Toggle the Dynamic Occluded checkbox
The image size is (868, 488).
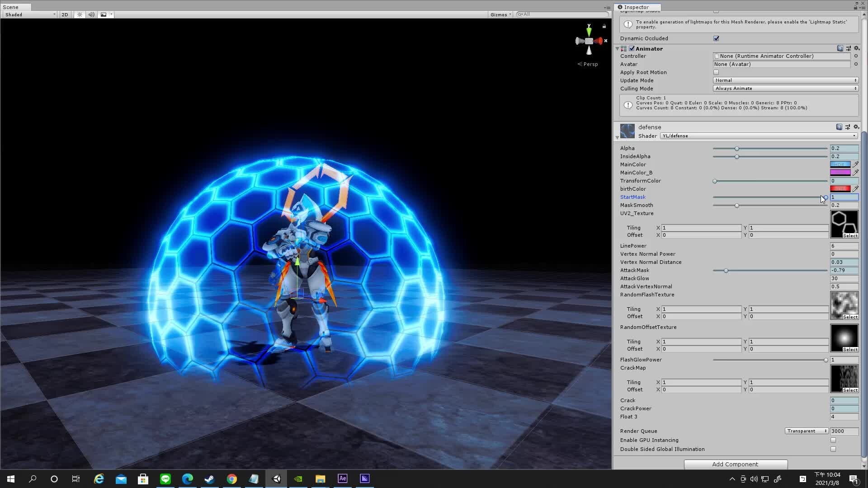click(x=716, y=38)
